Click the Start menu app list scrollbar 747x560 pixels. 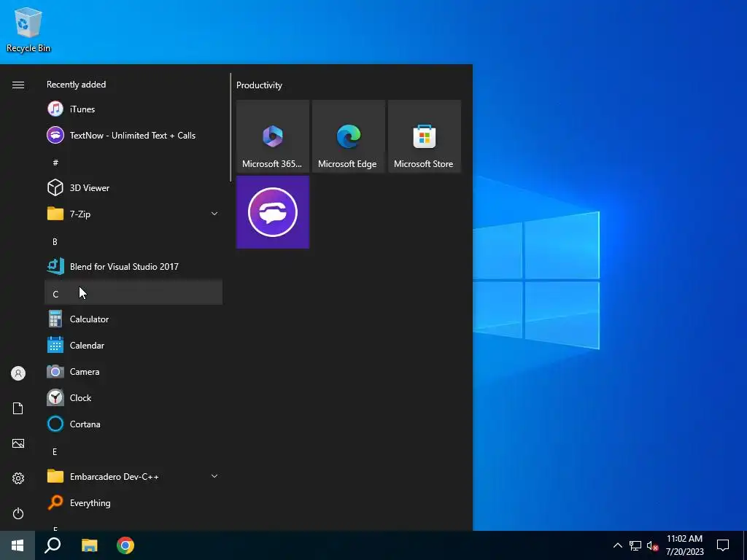click(231, 127)
